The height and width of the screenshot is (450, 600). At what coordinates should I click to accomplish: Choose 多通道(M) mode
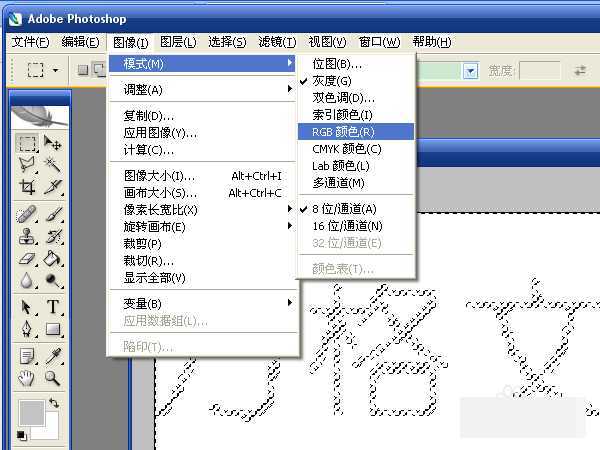tap(356, 183)
